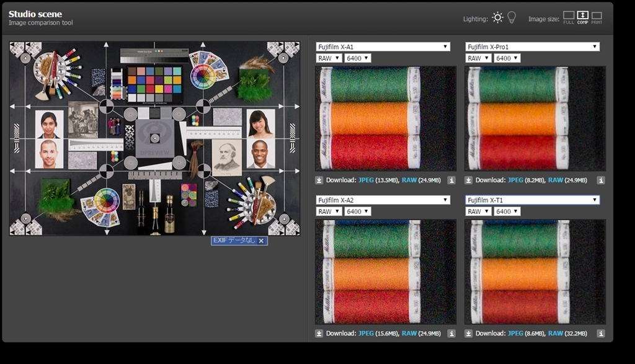
Task: Download the 32.2MB RAW for X-T1
Action: pyautogui.click(x=555, y=333)
